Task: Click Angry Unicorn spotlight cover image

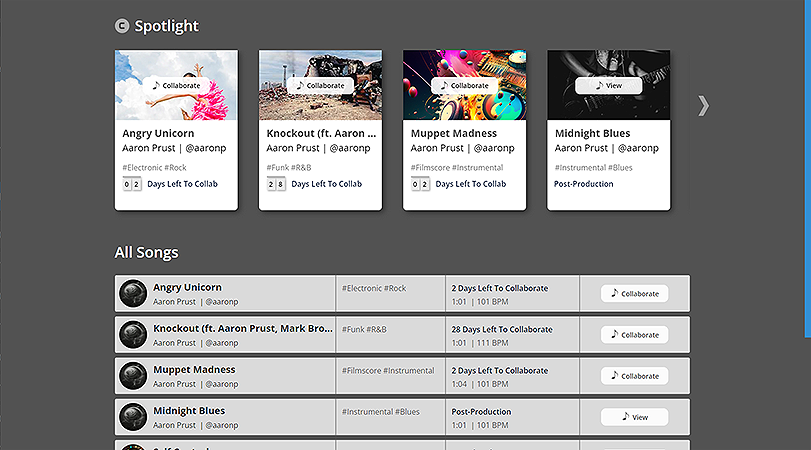Action: point(176,85)
